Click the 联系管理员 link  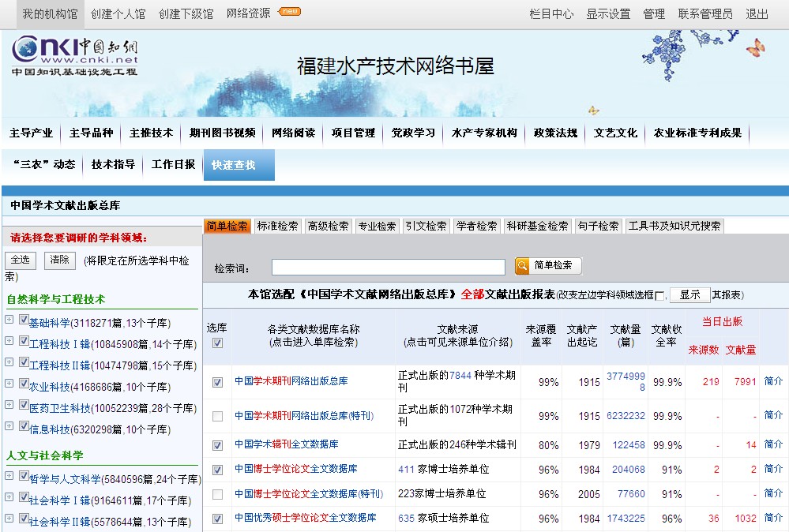[x=705, y=14]
